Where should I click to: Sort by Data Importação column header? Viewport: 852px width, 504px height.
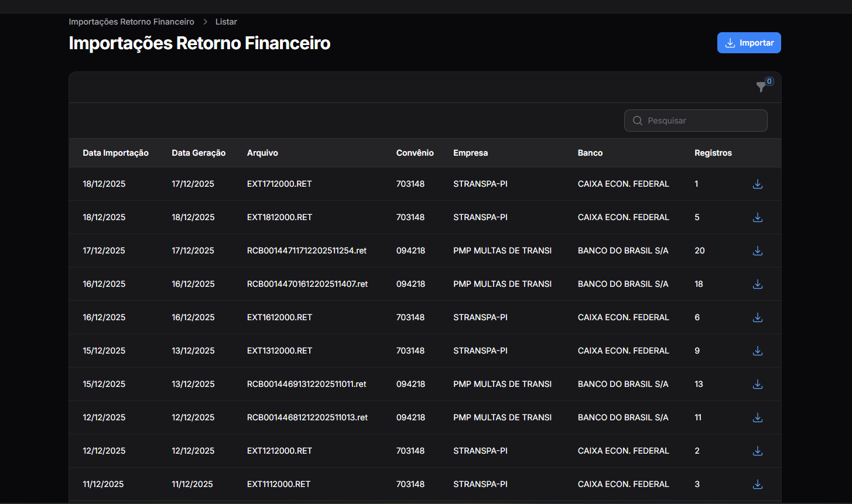point(115,153)
